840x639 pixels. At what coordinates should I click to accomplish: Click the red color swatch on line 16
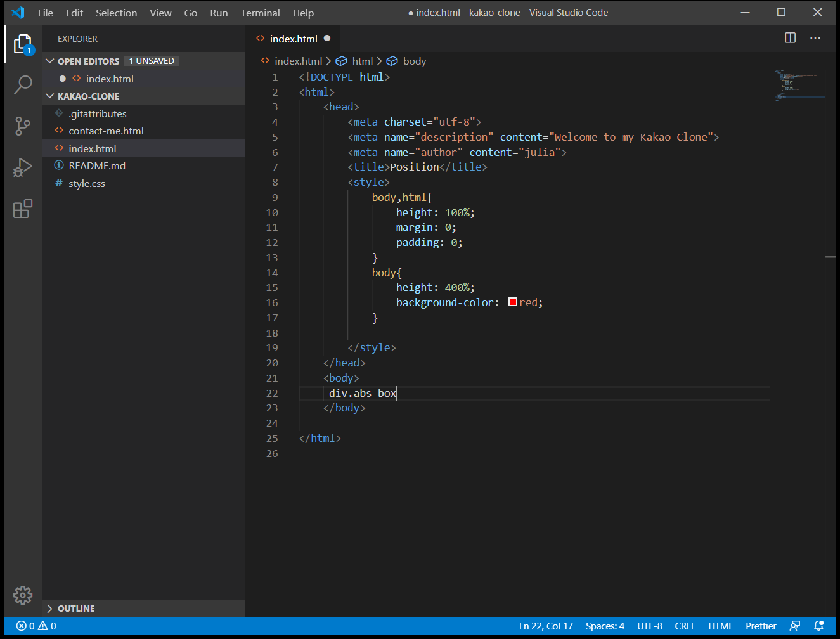tap(513, 302)
